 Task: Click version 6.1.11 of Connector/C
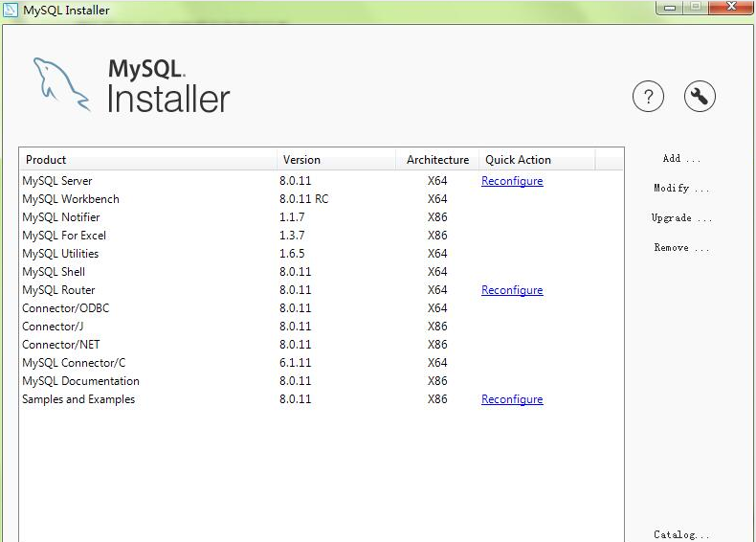(x=295, y=363)
